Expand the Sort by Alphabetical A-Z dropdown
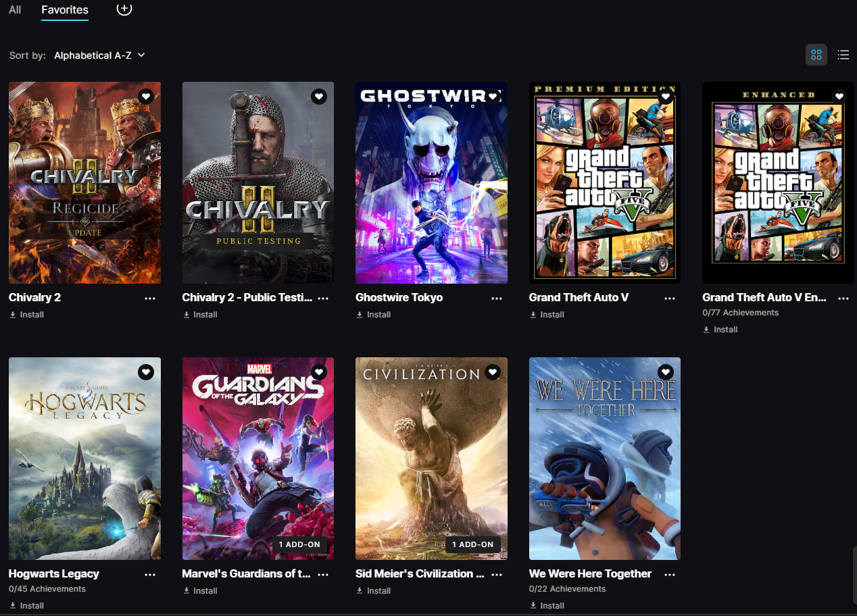 point(99,55)
